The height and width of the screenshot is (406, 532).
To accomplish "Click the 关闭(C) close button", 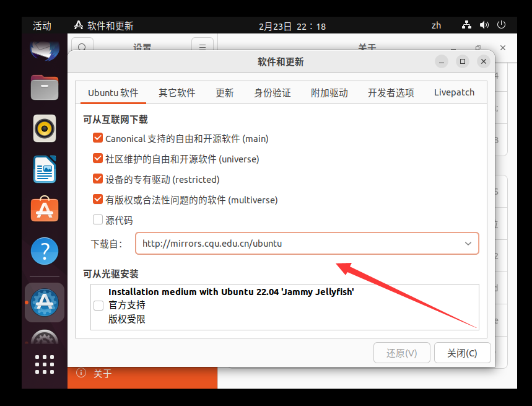I will point(462,353).
